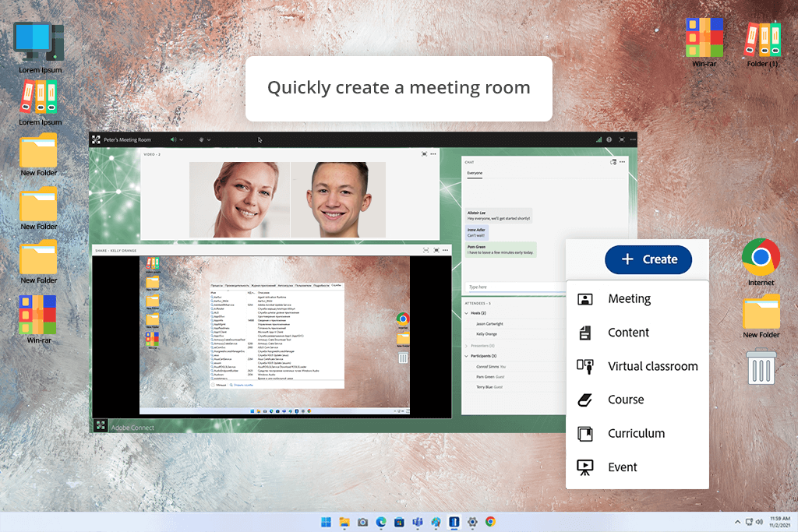
Task: Maximize the Share pod
Action: tap(436, 250)
